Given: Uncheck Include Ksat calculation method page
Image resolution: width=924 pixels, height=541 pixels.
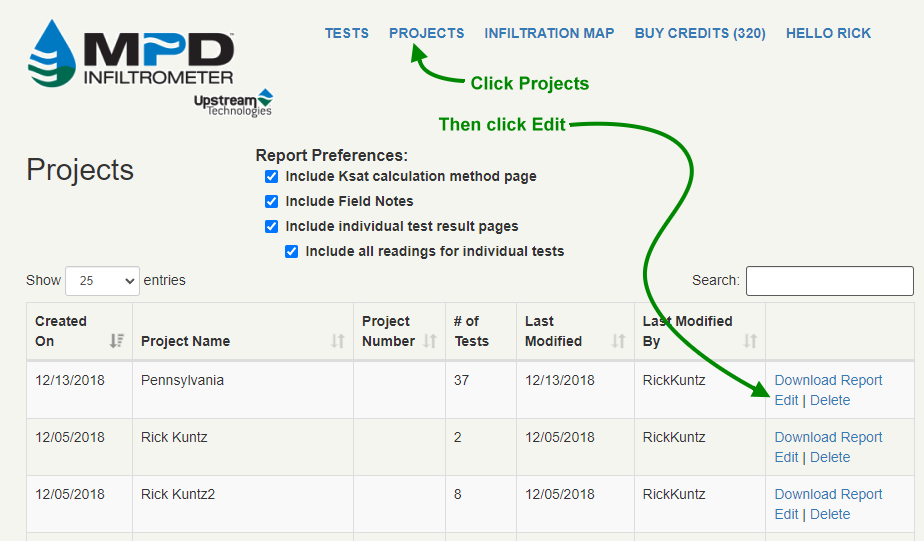Looking at the screenshot, I should 271,176.
